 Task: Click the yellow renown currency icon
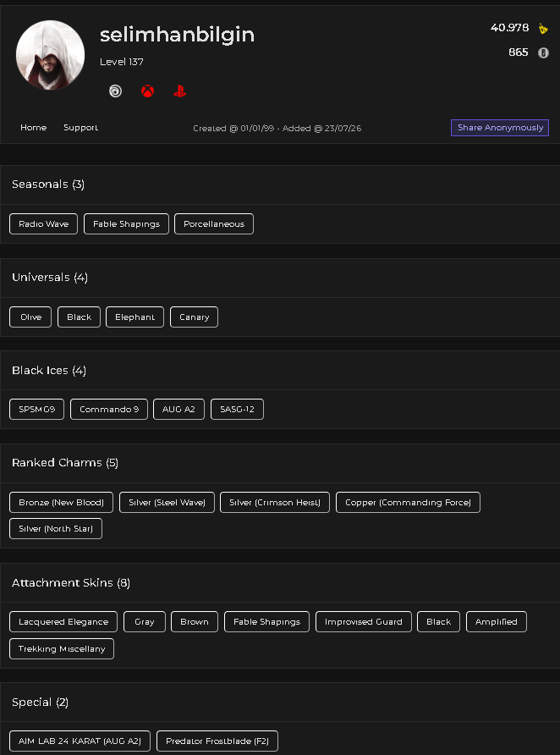coord(543,29)
